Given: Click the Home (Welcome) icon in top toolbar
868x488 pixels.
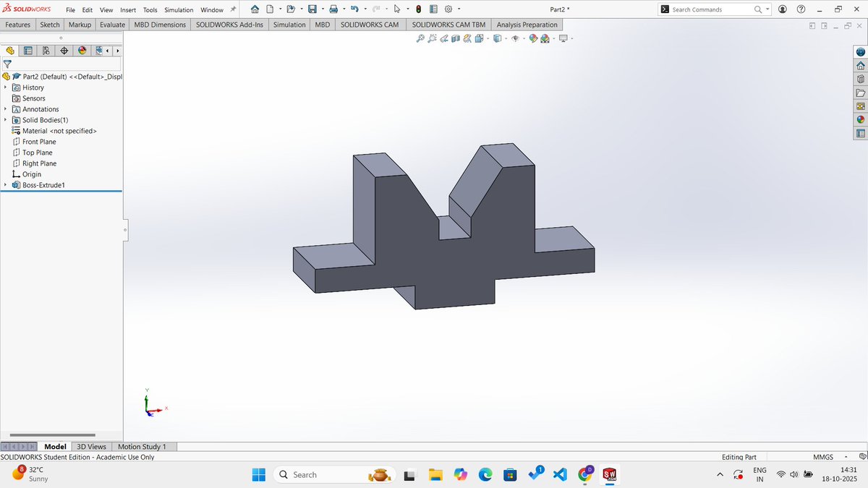Looking at the screenshot, I should pos(255,9).
